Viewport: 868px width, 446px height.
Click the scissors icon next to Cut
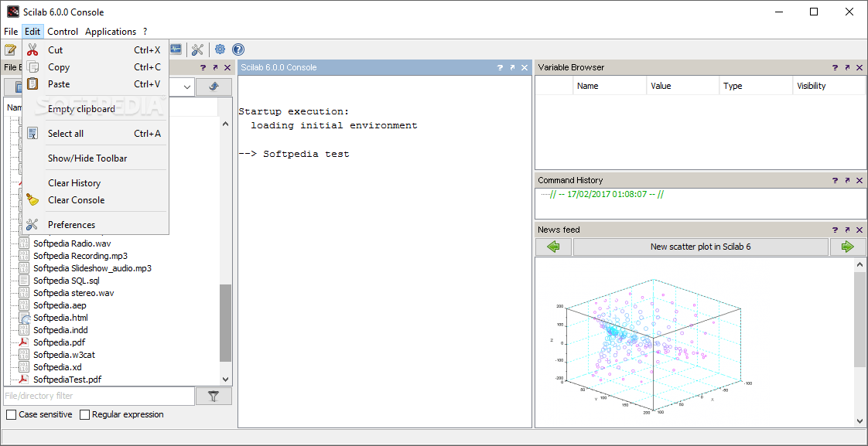point(32,49)
